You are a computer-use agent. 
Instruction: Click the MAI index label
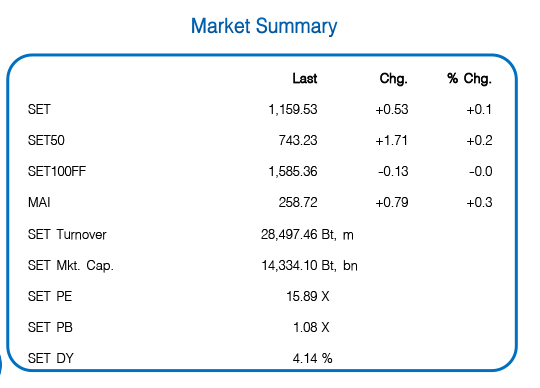click(39, 202)
